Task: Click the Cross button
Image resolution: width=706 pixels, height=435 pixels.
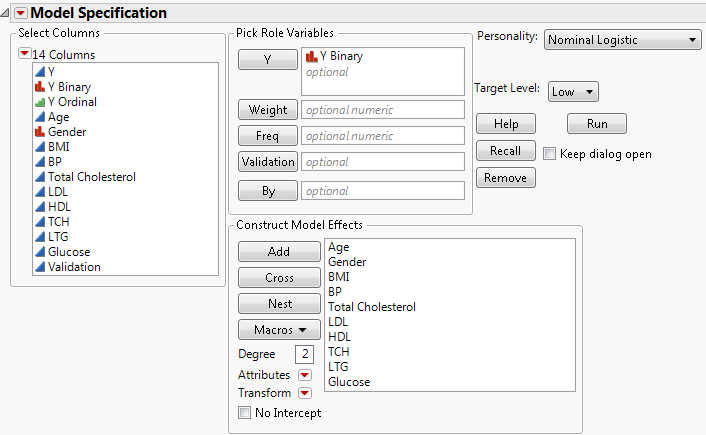Action: pos(279,278)
